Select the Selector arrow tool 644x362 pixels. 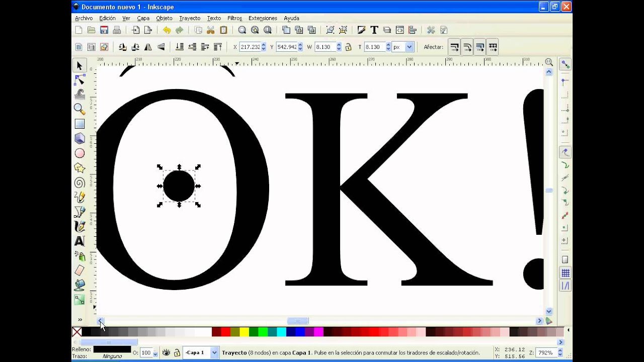tap(79, 65)
